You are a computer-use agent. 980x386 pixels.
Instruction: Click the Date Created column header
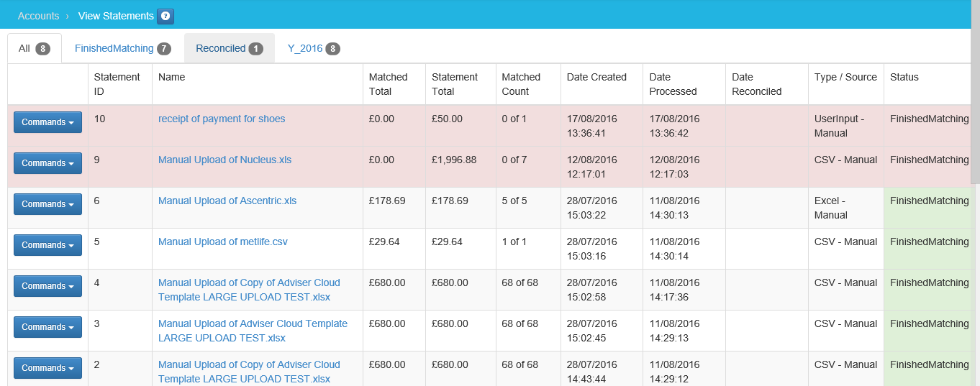596,77
